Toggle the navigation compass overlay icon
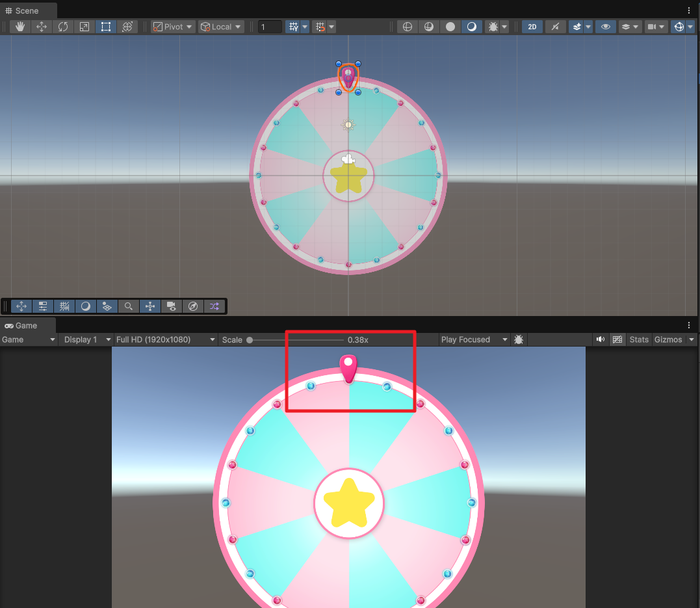 coord(193,306)
